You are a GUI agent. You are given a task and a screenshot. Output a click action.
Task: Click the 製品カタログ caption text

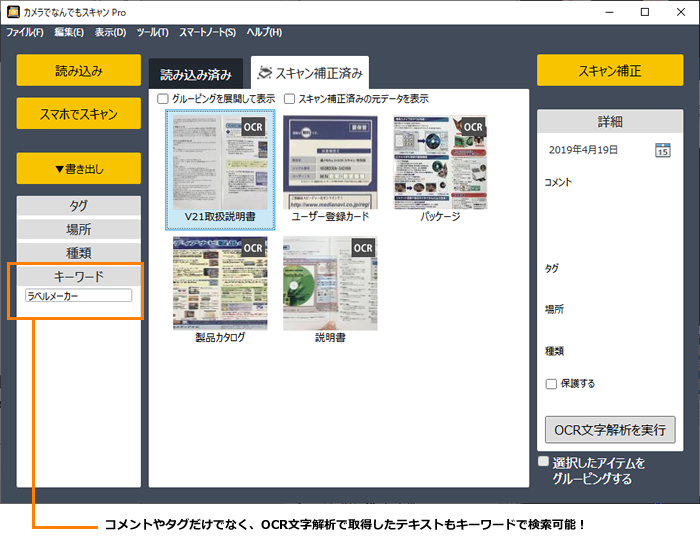pyautogui.click(x=220, y=337)
